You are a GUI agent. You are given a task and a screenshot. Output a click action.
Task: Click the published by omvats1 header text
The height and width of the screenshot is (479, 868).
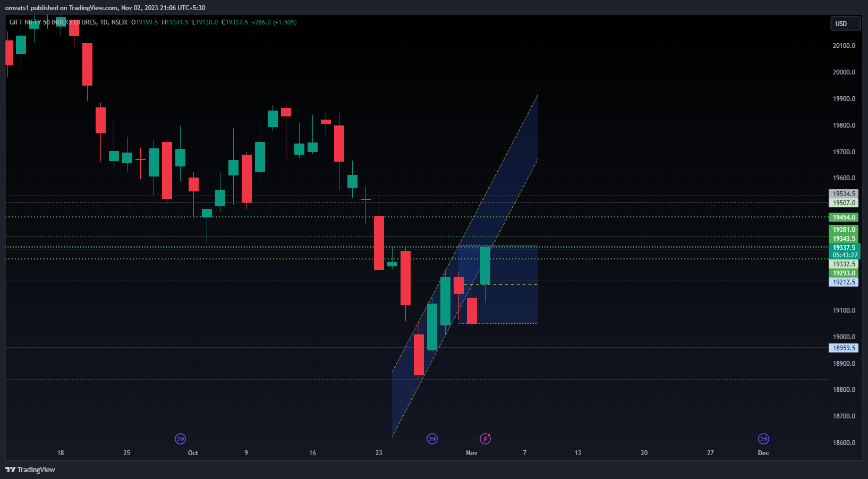[x=105, y=8]
